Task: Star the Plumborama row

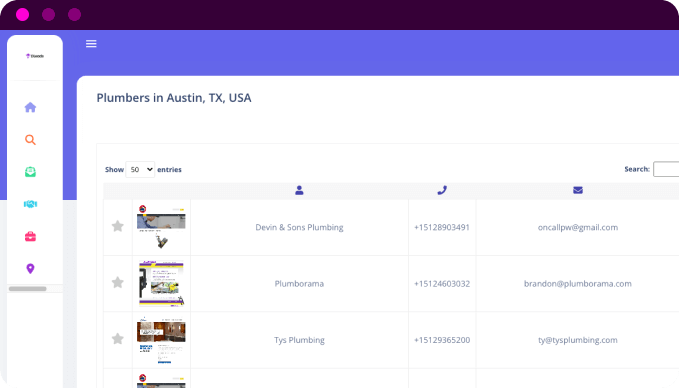Action: (x=118, y=282)
